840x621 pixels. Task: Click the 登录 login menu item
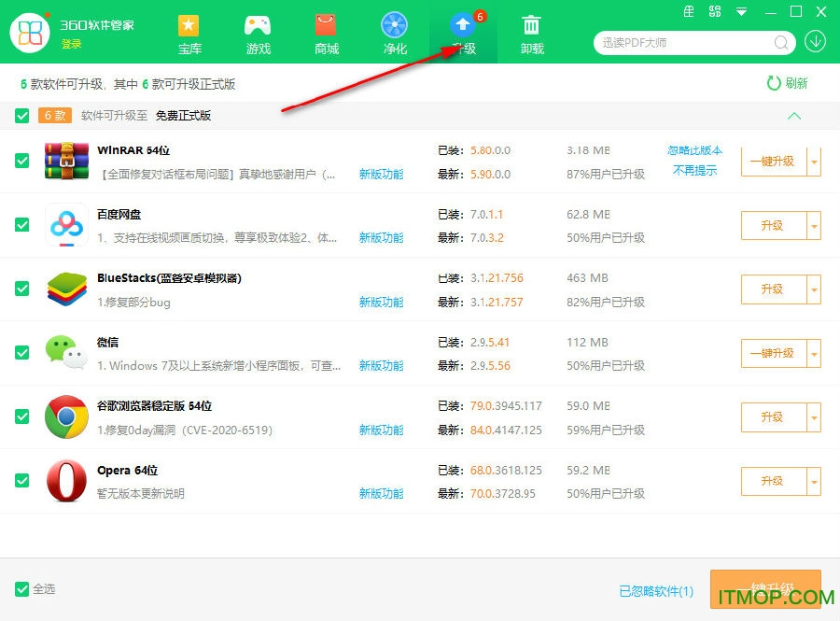[72, 43]
